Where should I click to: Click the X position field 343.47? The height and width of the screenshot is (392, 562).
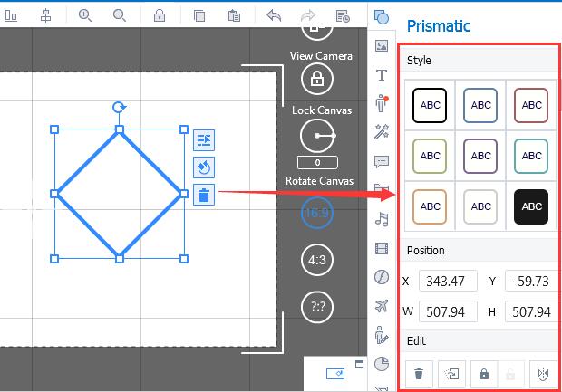[x=448, y=281]
